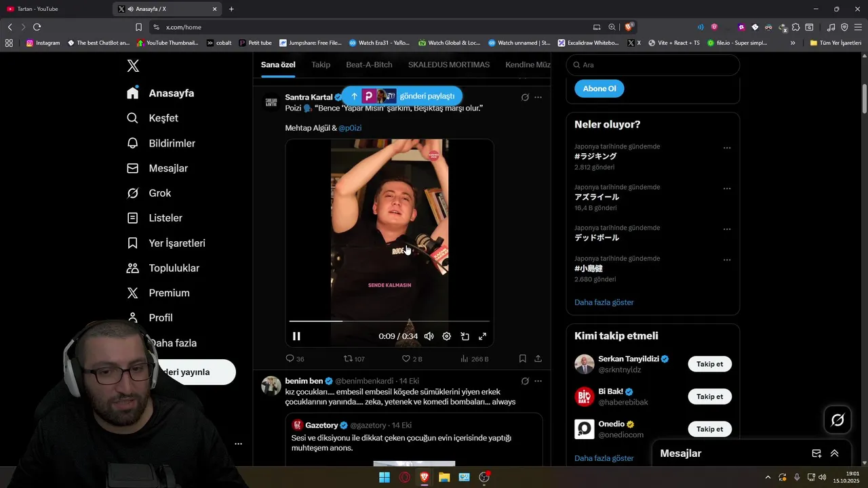This screenshot has width=868, height=488.
Task: Open Daha fazla göster under trends
Action: click(x=604, y=302)
